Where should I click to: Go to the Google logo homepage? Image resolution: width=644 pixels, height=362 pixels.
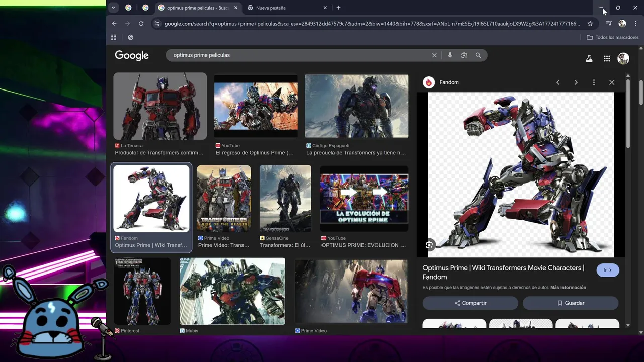click(x=132, y=55)
